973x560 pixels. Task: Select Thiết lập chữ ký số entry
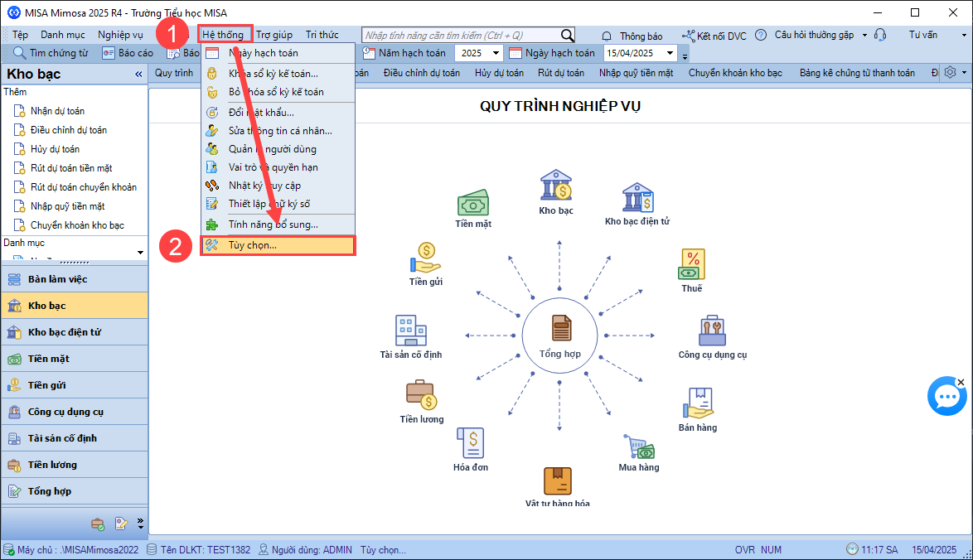(x=278, y=204)
